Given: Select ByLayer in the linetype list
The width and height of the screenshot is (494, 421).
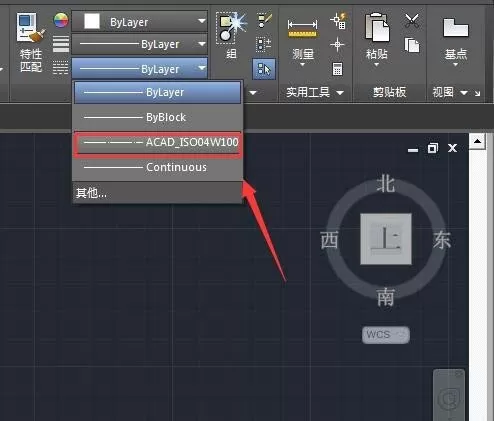Looking at the screenshot, I should pyautogui.click(x=157, y=92).
